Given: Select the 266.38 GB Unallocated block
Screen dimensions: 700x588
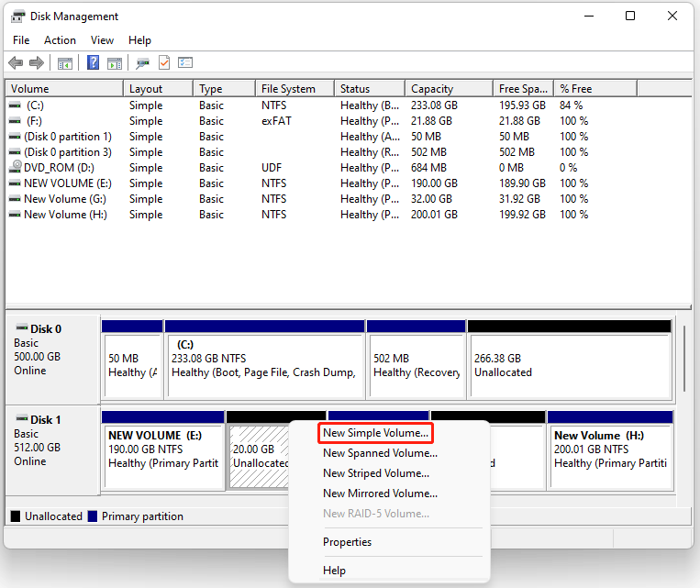Looking at the screenshot, I should (570, 359).
